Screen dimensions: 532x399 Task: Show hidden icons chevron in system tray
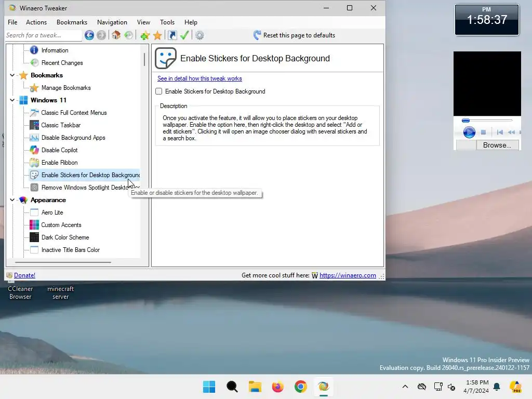tap(405, 387)
